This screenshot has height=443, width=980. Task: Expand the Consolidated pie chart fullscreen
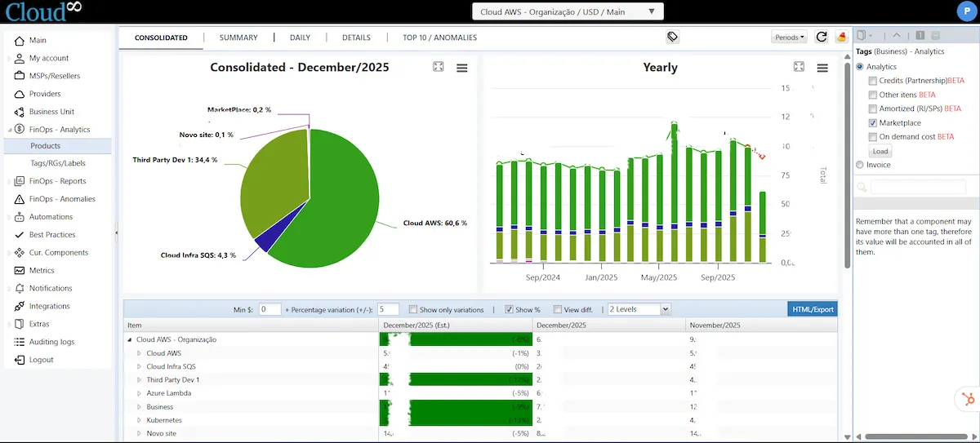pos(439,67)
